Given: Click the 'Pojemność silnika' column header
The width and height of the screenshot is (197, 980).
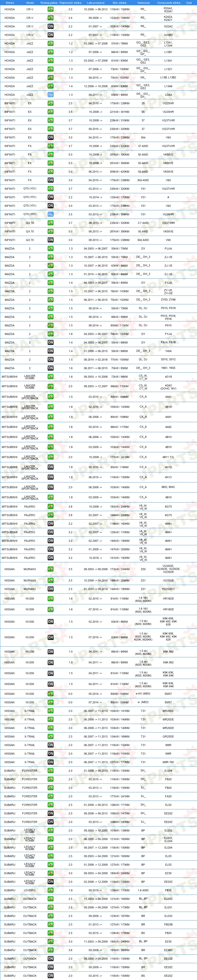Looking at the screenshot, I should pos(70,3).
